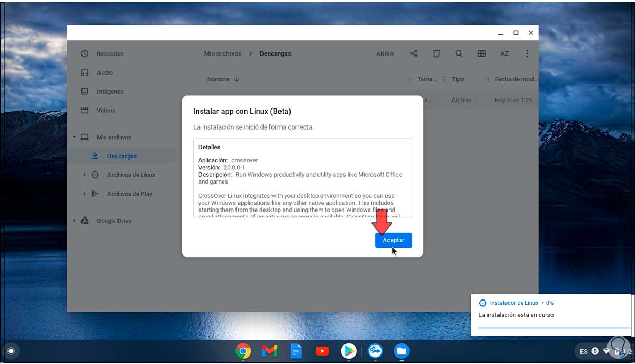Image resolution: width=635 pixels, height=364 pixels.
Task: Open Google Docs from the shelf
Action: 296,351
